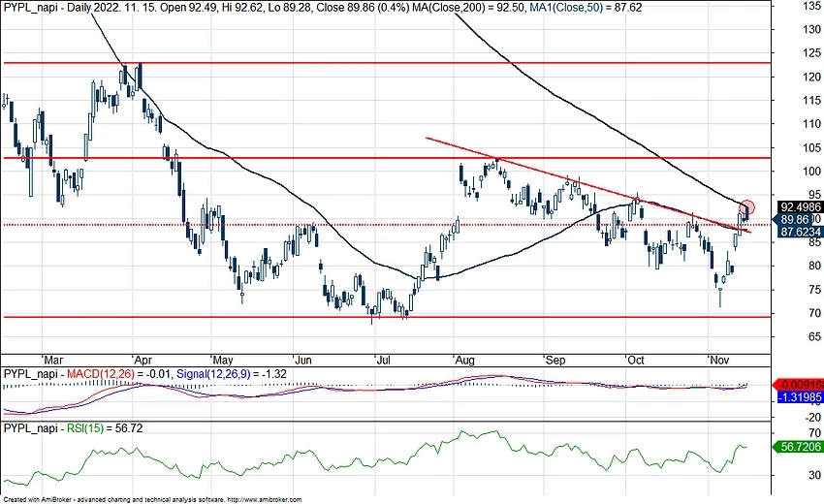Click the 'Aug' month axis label
Screen dimensions: 824x504
coord(464,360)
